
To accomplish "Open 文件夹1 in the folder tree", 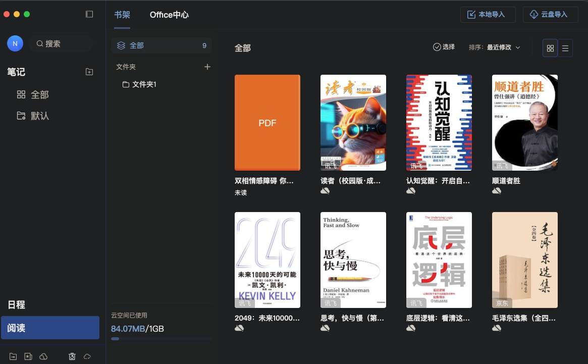I will pos(144,84).
